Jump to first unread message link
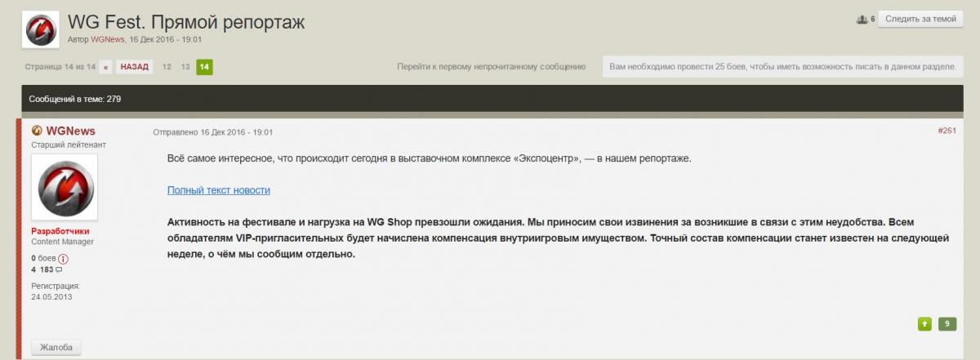The image size is (980, 360). pyautogui.click(x=492, y=67)
